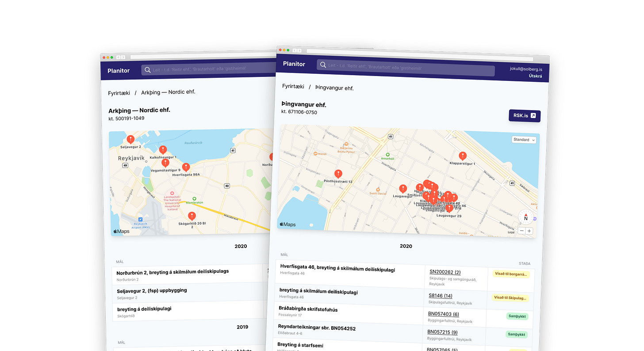Click browser back arrow in Arkþing window
Image resolution: width=644 pixels, height=351 pixels.
(118, 57)
